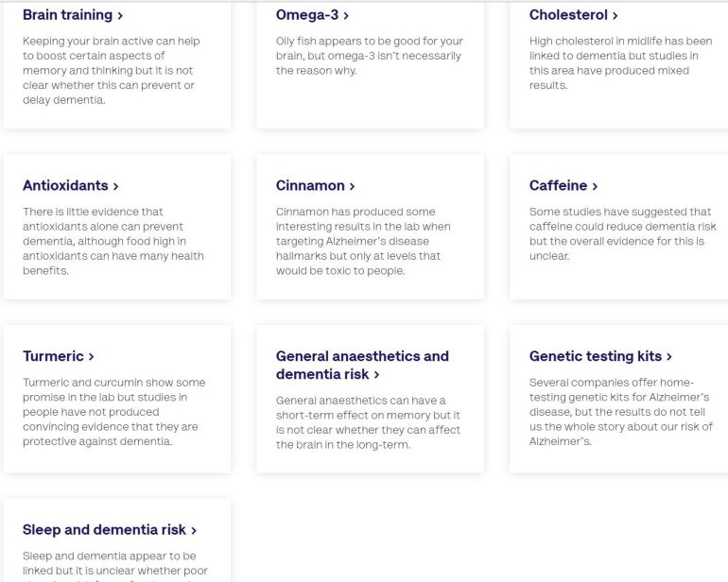The image size is (728, 582).
Task: Visit the Caffeine article link
Action: 558,186
